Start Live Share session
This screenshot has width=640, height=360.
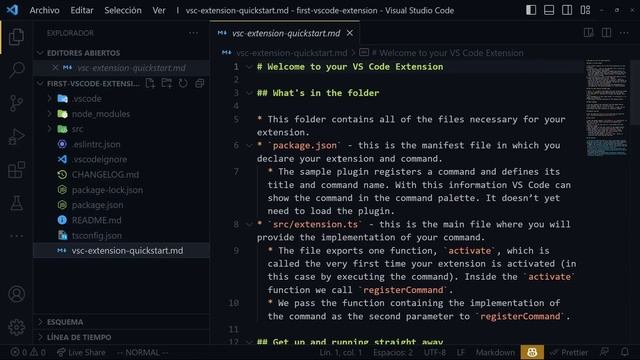point(81,352)
